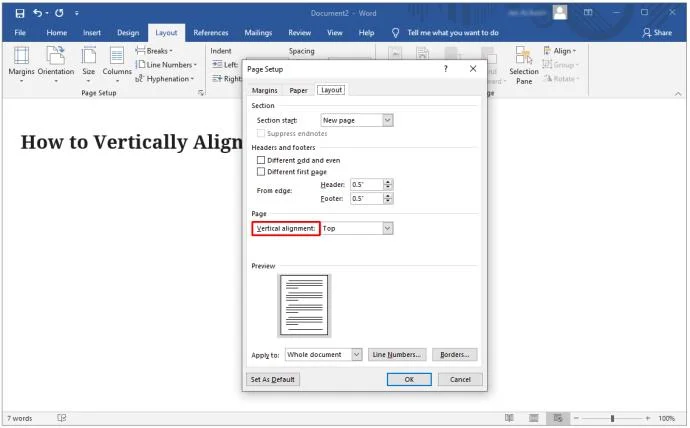This screenshot has width=690, height=428.
Task: Click the Share button
Action: point(657,33)
